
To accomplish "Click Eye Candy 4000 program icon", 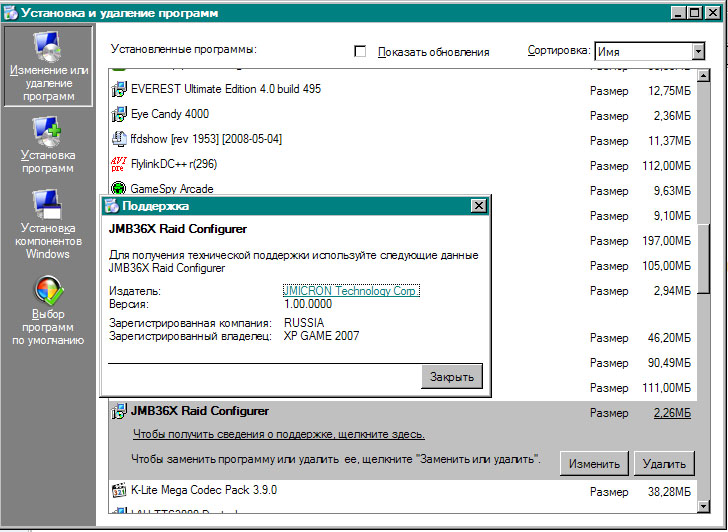I will click(x=119, y=114).
